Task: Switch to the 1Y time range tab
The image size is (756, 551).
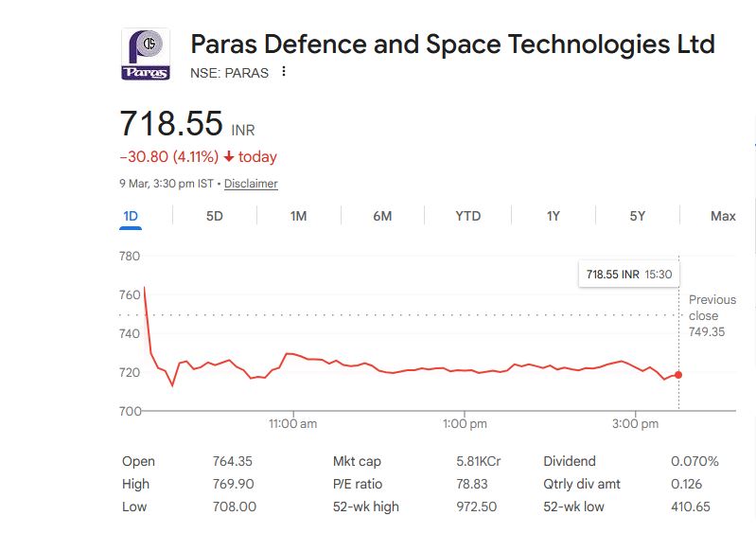Action: [x=554, y=216]
